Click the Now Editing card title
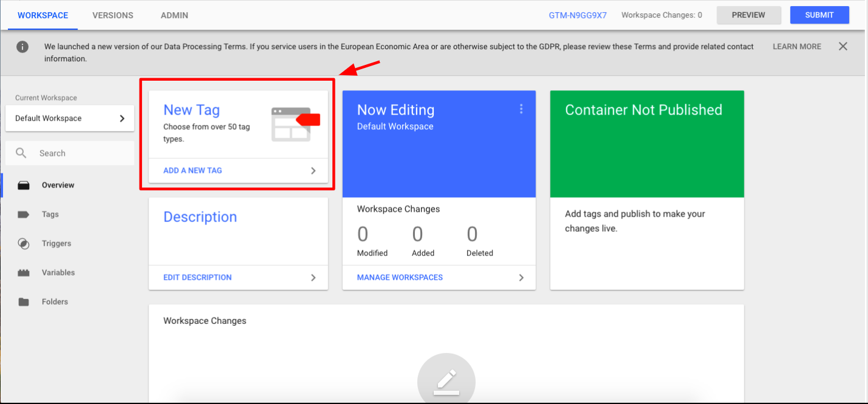Viewport: 868px width, 404px height. click(x=395, y=110)
